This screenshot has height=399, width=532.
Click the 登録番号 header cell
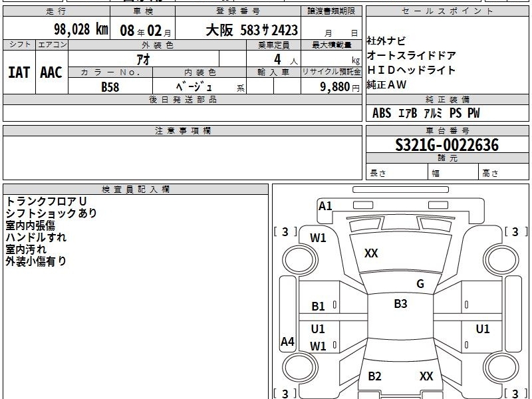pyautogui.click(x=238, y=11)
